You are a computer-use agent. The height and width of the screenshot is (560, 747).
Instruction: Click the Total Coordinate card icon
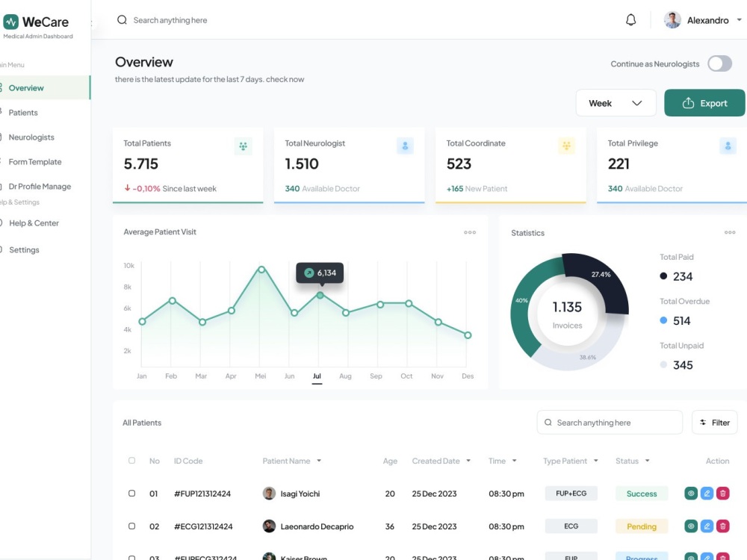coord(566,146)
